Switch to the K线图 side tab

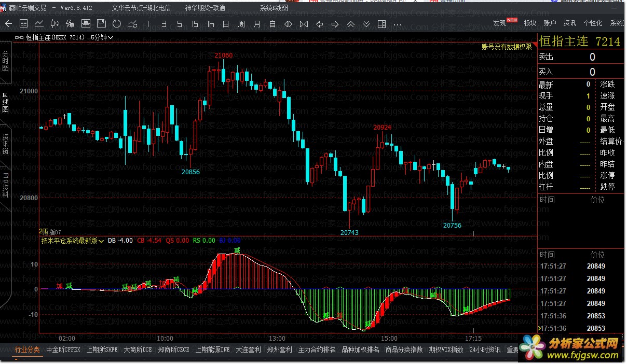(5, 102)
